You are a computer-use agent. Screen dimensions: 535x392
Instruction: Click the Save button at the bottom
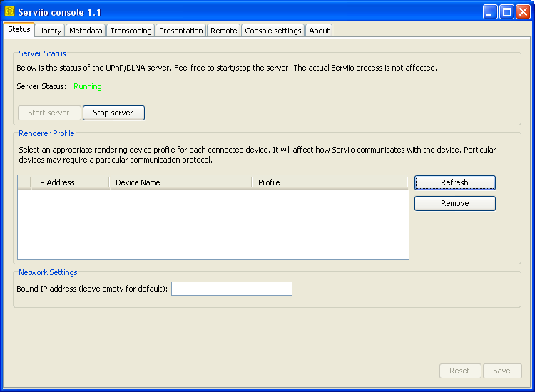501,371
